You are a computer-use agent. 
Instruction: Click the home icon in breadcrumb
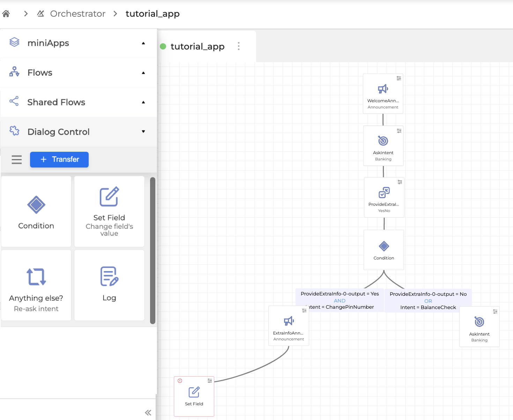click(x=6, y=14)
